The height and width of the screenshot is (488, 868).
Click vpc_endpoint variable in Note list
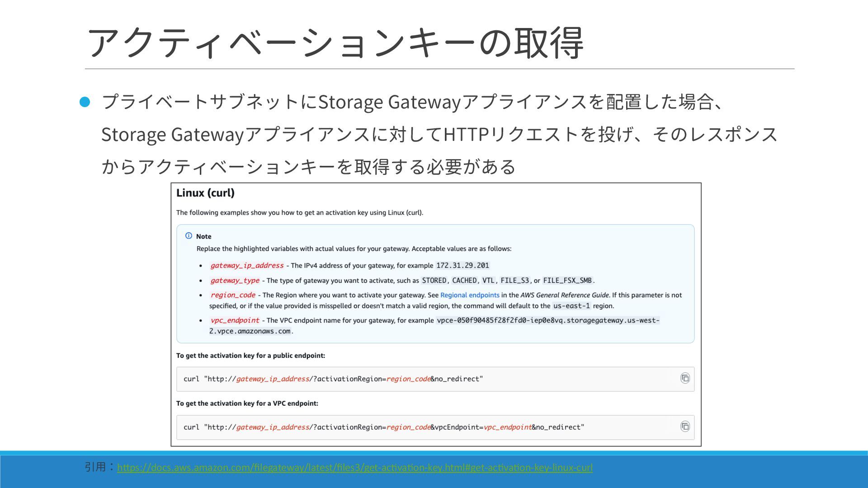[235, 320]
